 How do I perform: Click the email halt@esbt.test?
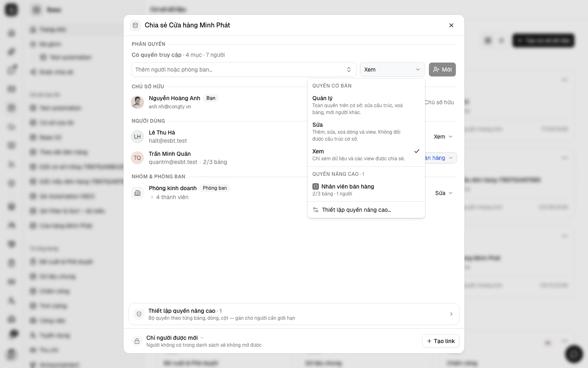[168, 141]
